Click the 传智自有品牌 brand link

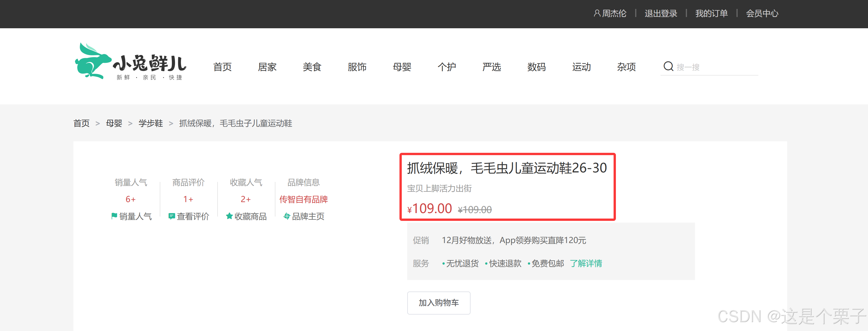click(303, 200)
